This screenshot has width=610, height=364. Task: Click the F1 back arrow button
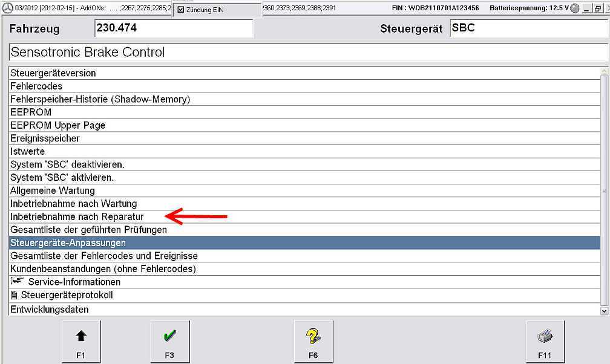[x=81, y=342]
